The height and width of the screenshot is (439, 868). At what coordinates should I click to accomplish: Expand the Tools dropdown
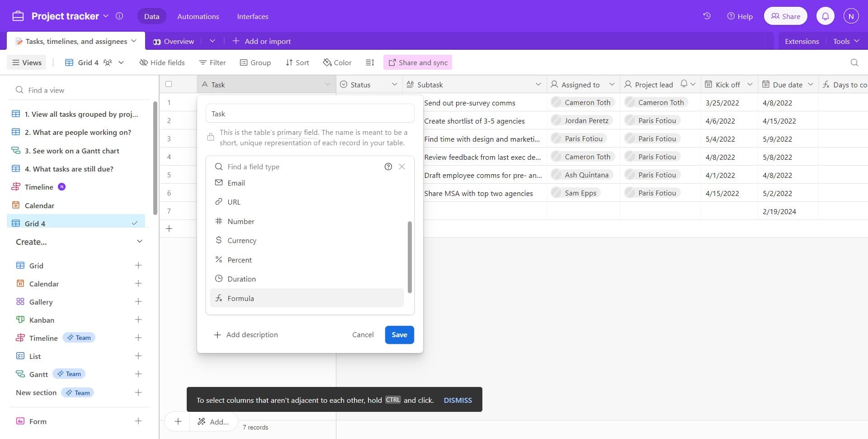click(845, 41)
